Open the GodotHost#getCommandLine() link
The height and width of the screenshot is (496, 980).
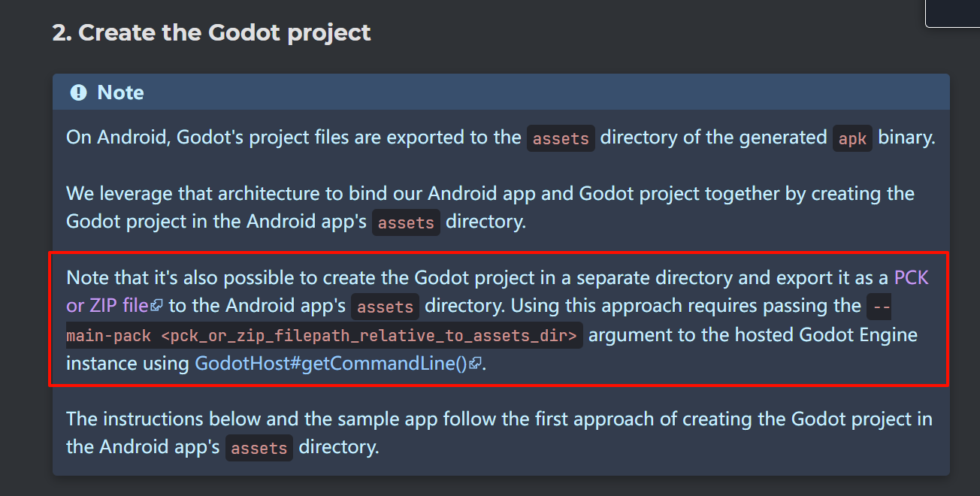(x=337, y=364)
